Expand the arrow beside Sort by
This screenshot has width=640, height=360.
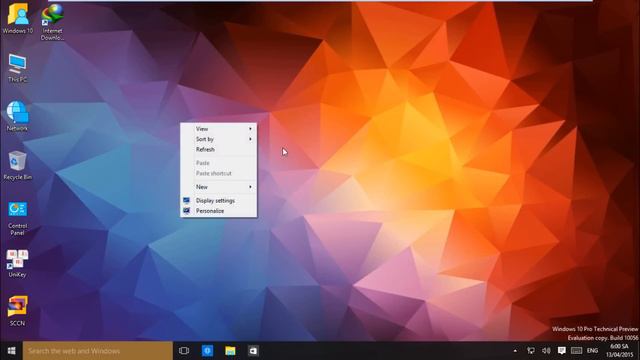click(250, 139)
